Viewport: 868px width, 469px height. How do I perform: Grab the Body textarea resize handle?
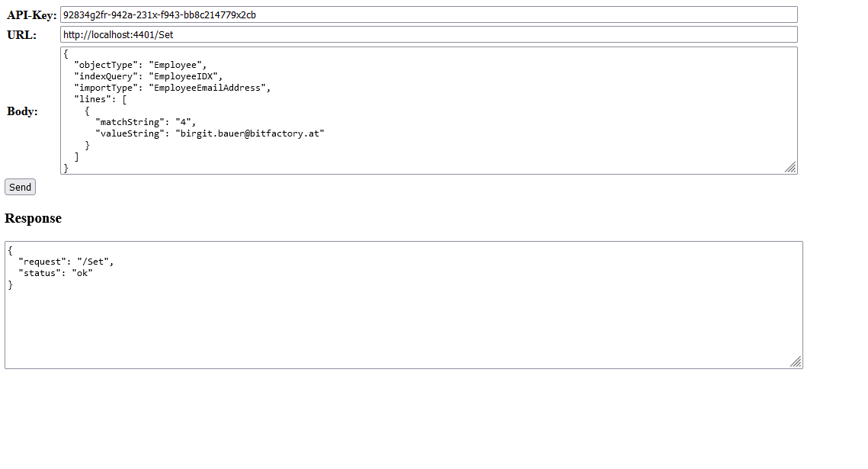(790, 167)
